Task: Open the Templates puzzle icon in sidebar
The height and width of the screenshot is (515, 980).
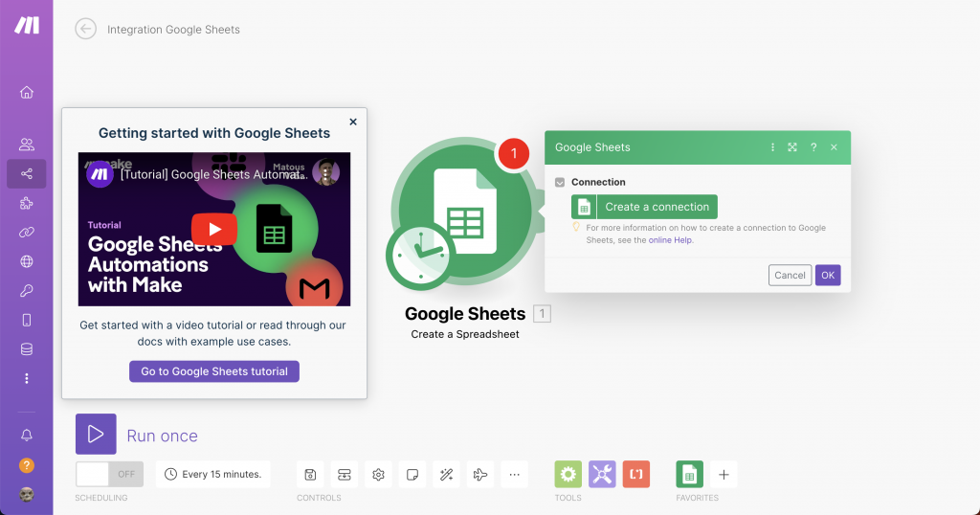Action: pyautogui.click(x=26, y=203)
